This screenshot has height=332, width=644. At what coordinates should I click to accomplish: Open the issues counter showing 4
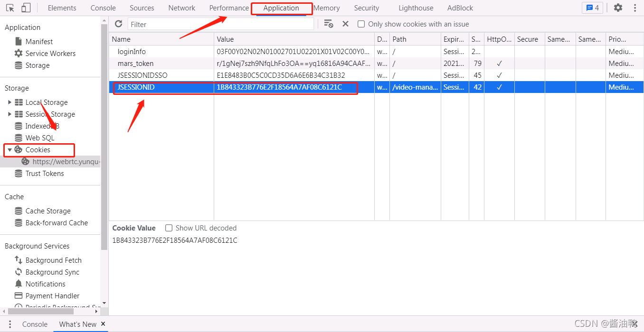click(x=592, y=8)
